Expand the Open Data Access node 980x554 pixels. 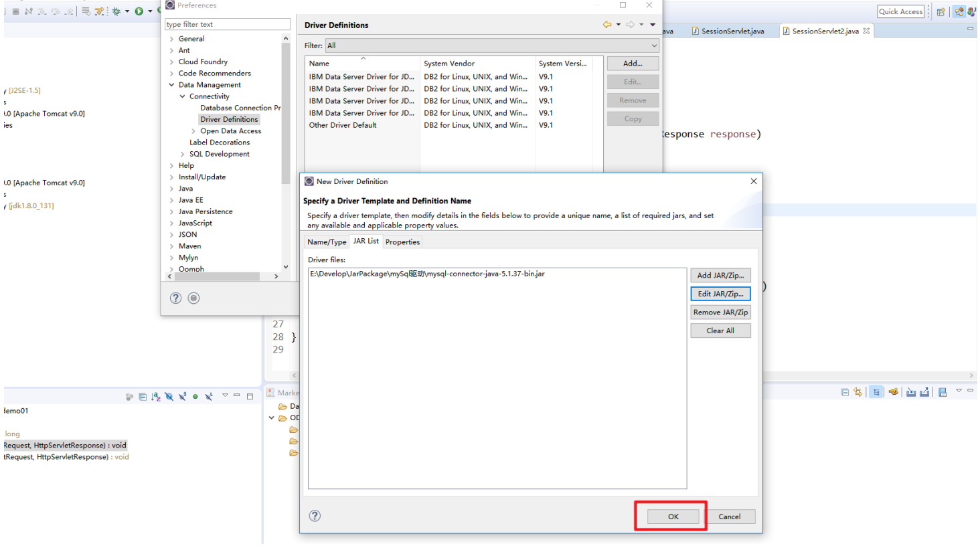(193, 131)
